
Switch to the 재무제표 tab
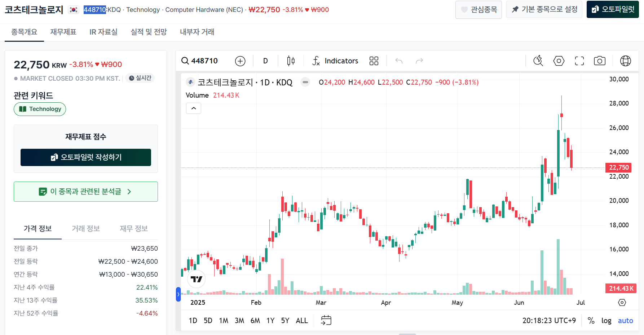tap(63, 32)
